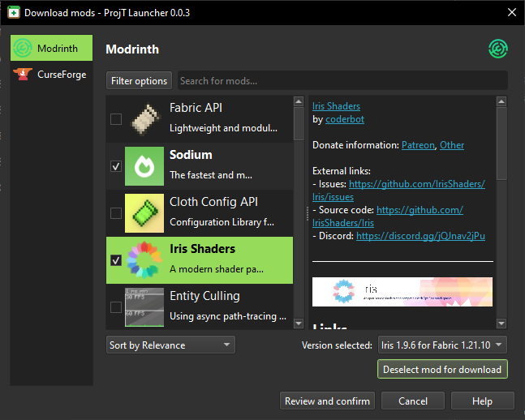This screenshot has height=420, width=525.
Task: Click the Sodium flame mod icon
Action: click(144, 166)
